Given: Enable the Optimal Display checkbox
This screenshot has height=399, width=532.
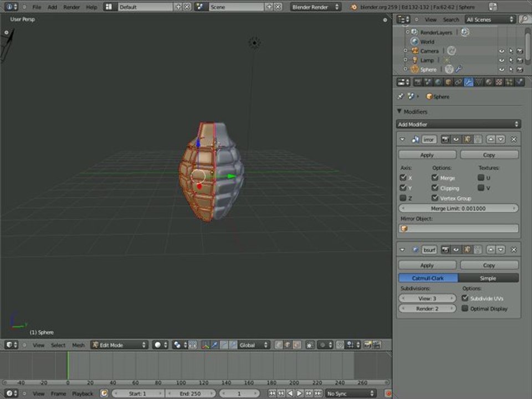Looking at the screenshot, I should [465, 309].
